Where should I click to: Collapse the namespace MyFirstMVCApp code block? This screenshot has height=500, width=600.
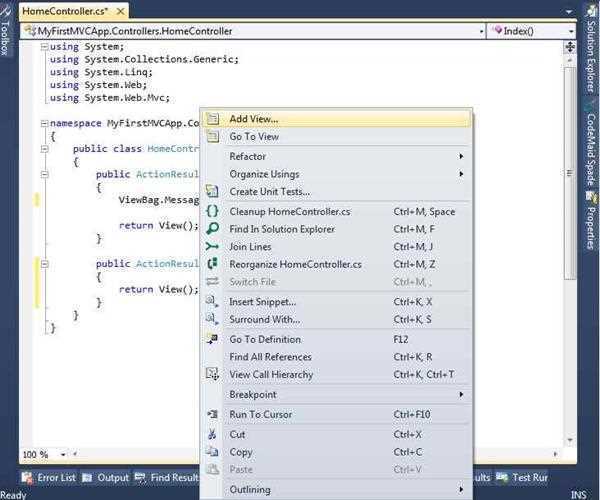click(44, 123)
